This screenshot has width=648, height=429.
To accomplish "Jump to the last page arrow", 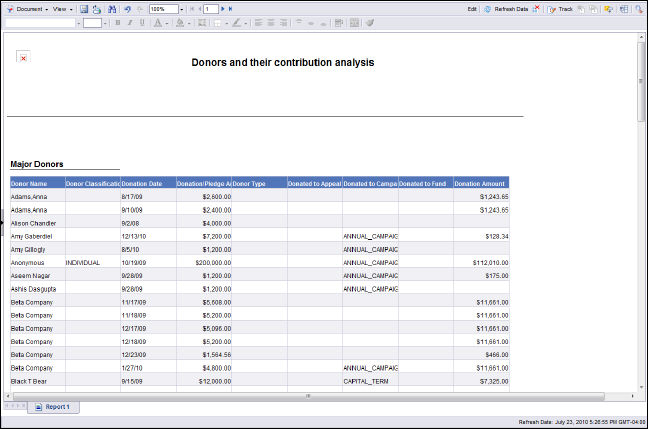I will (x=231, y=8).
